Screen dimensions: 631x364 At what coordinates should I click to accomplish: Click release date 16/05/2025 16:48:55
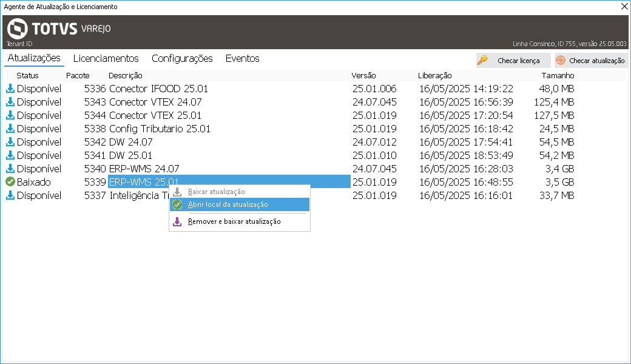(x=466, y=182)
